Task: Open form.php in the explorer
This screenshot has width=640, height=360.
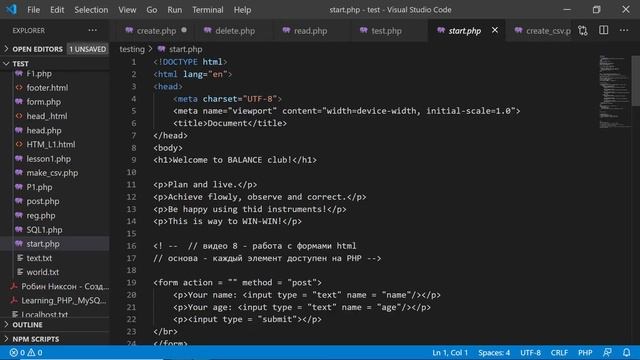Action: (x=43, y=102)
